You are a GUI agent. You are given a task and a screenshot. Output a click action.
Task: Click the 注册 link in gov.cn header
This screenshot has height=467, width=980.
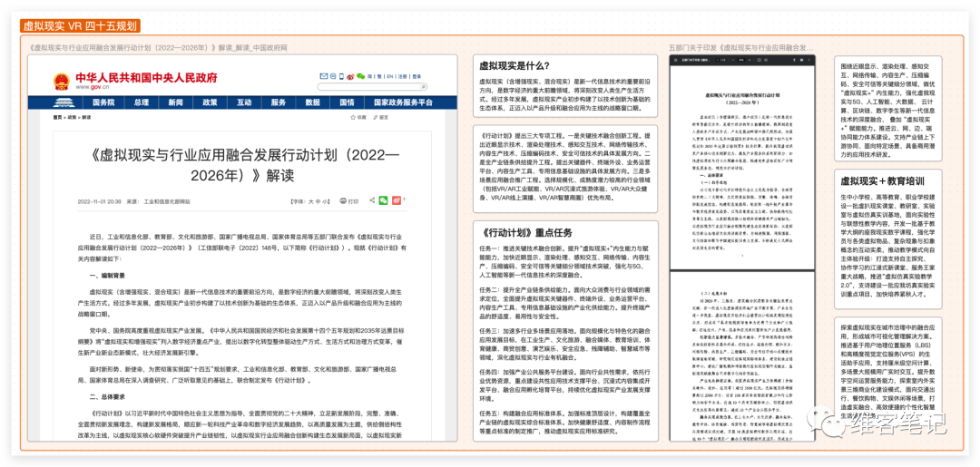point(403,76)
